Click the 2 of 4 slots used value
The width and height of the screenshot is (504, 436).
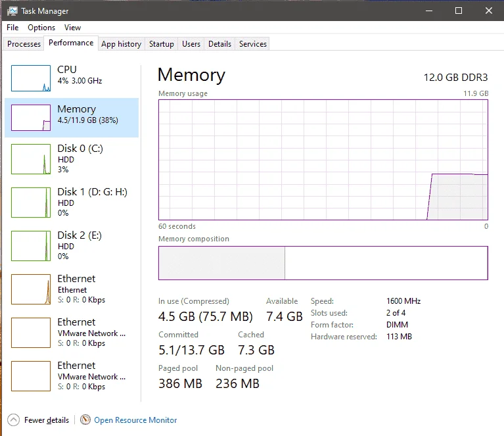(396, 313)
